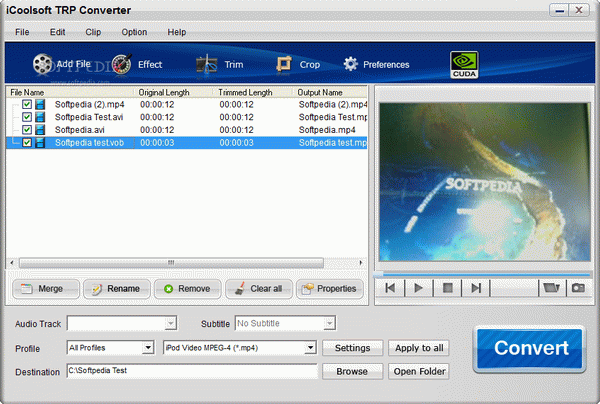This screenshot has height=404, width=600.
Task: Uncheck the Softpedia (2).mp4 checkbox
Action: (27, 104)
